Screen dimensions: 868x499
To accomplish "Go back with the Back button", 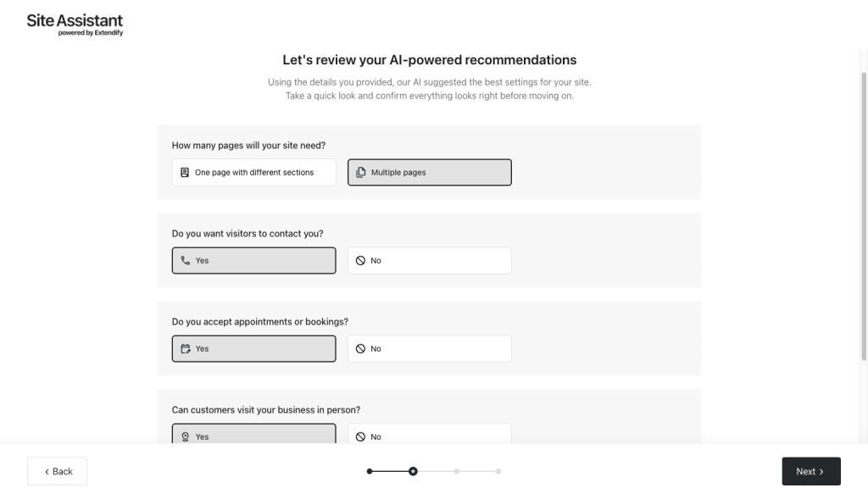I will [x=57, y=472].
